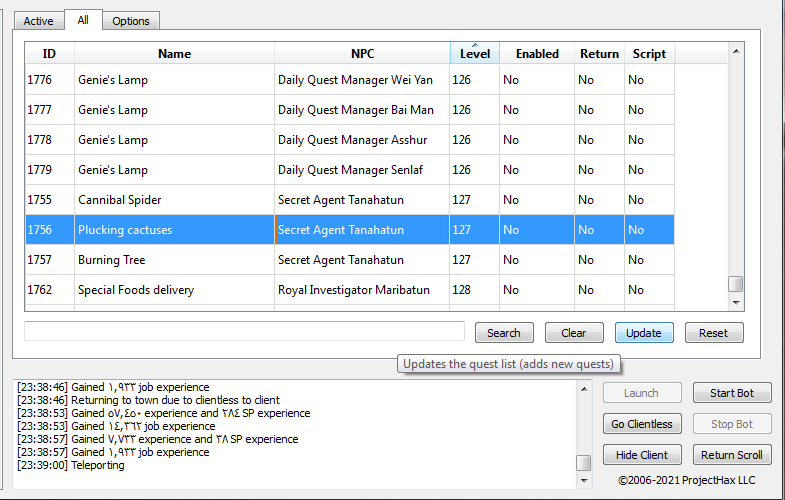Viewport: 785px width, 500px height.
Task: Select the Burning Tree quest row
Action: [175, 260]
